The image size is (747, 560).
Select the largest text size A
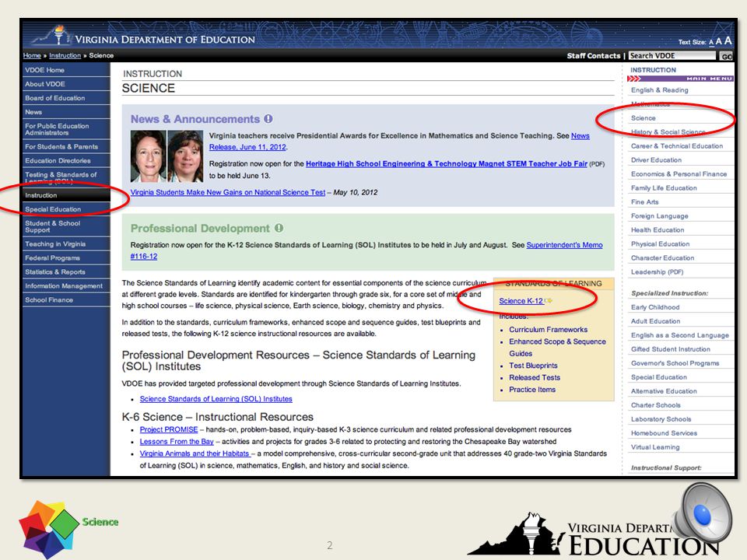(728, 41)
